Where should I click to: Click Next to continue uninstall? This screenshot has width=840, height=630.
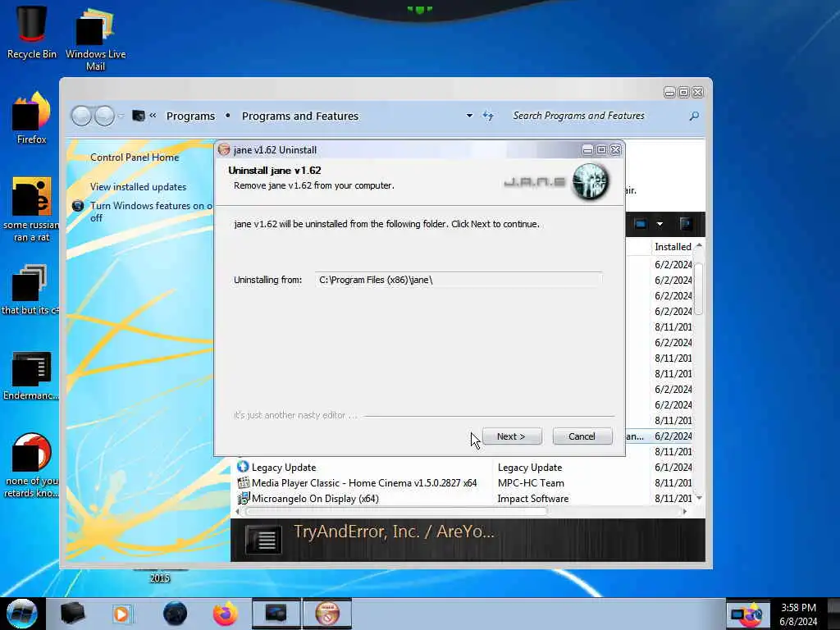[512, 436]
